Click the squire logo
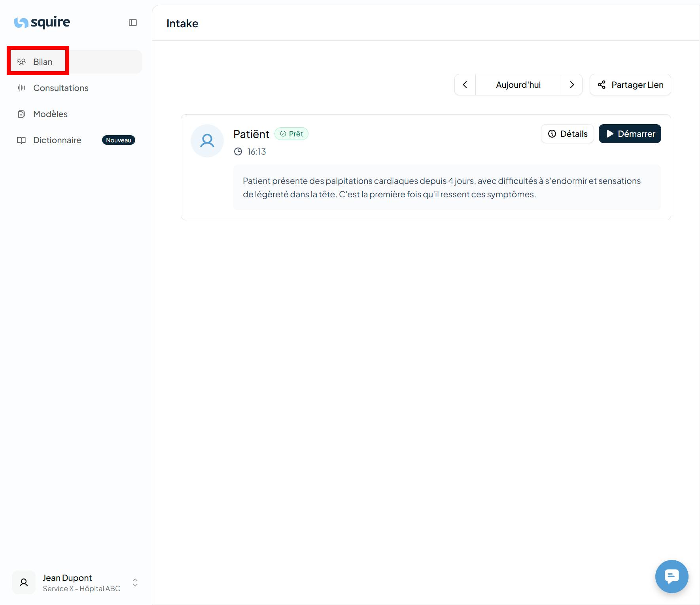Viewport: 700px width, 605px height. [x=42, y=23]
